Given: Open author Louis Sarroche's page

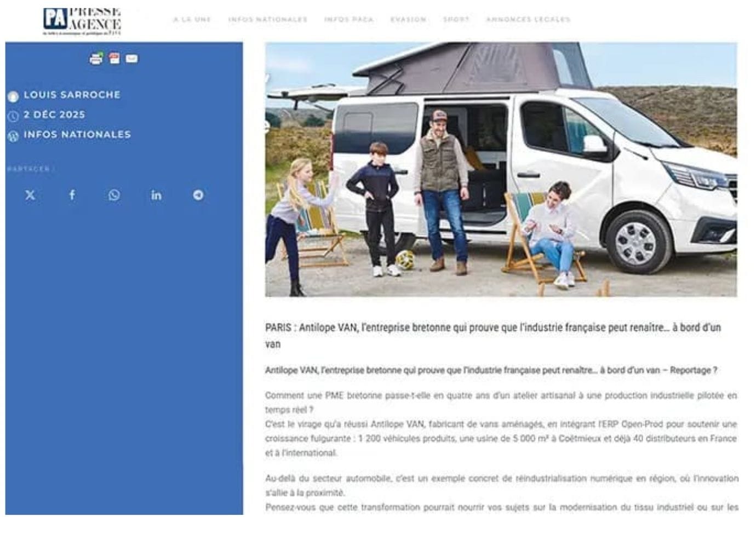Looking at the screenshot, I should pyautogui.click(x=72, y=95).
